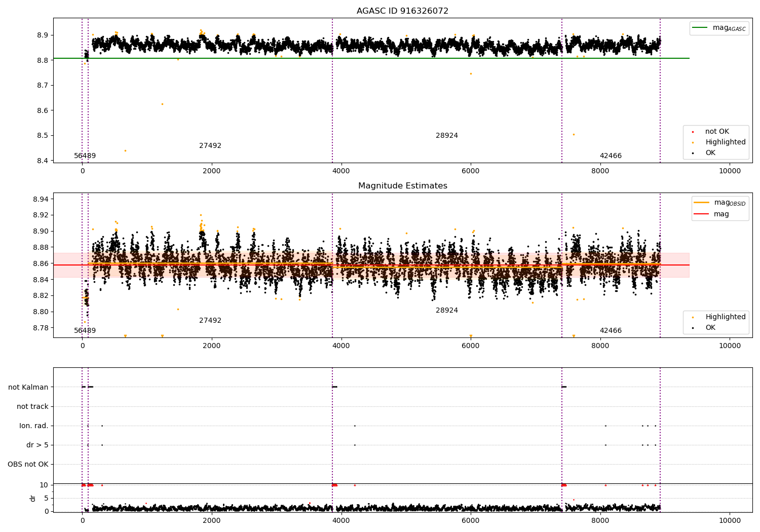Click obsid label 27492 in AGASC ID plot
This screenshot has width=760, height=532.
click(210, 145)
